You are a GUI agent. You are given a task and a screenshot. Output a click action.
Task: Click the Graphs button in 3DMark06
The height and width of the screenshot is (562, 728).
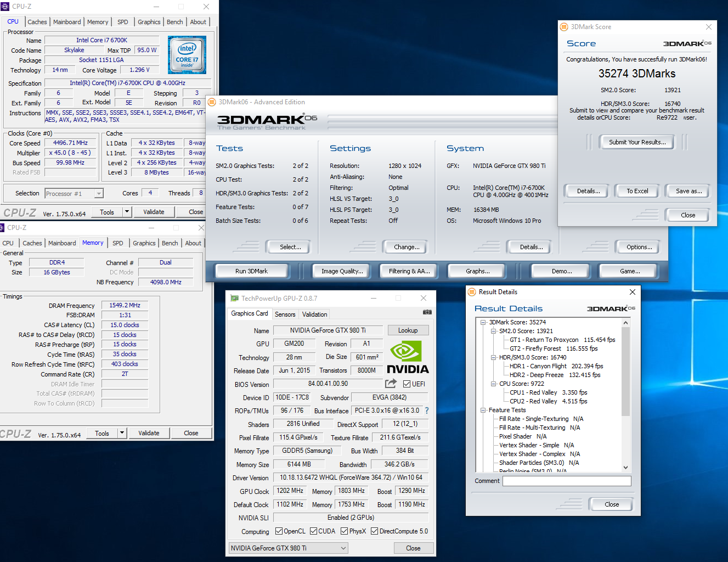coord(478,271)
